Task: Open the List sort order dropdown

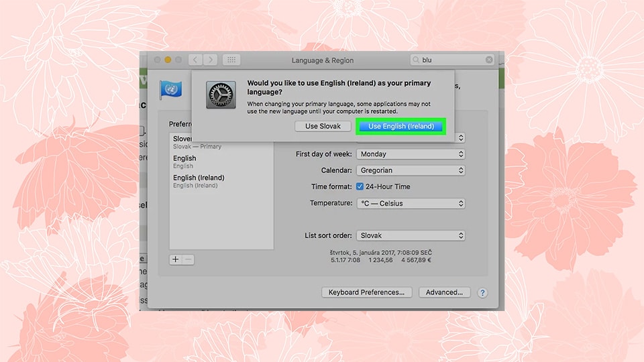Action: point(411,235)
